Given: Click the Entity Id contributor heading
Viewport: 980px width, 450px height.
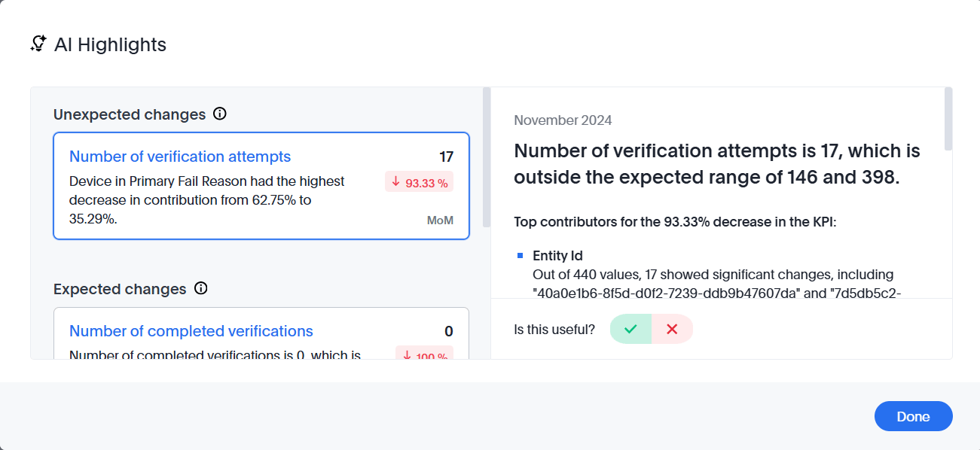Looking at the screenshot, I should click(x=557, y=256).
